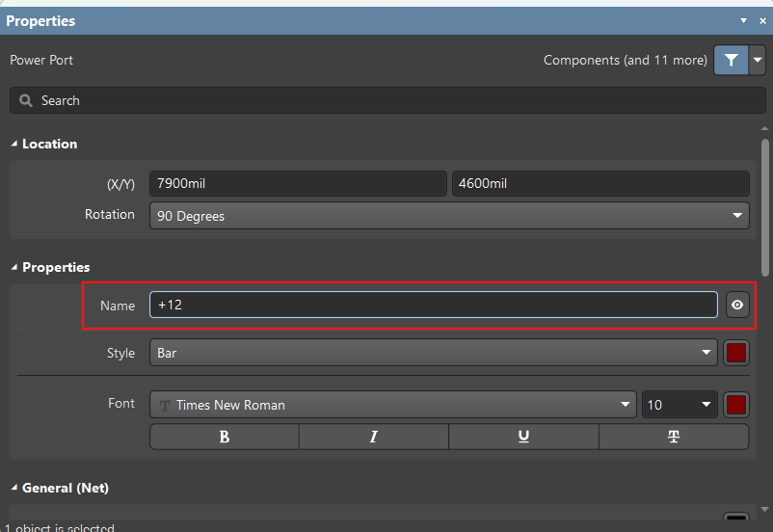
Task: Click the Style dark red color swatch
Action: [x=736, y=353]
